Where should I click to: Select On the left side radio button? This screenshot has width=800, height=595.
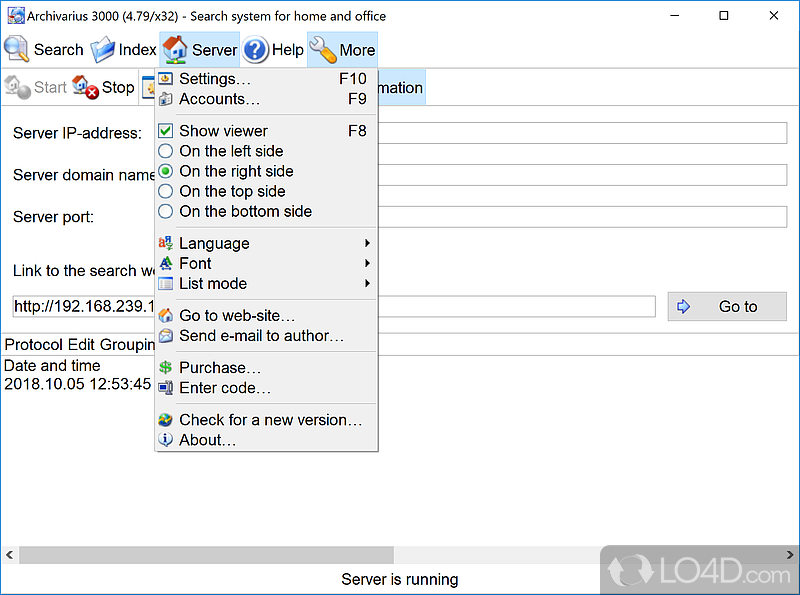[x=165, y=151]
